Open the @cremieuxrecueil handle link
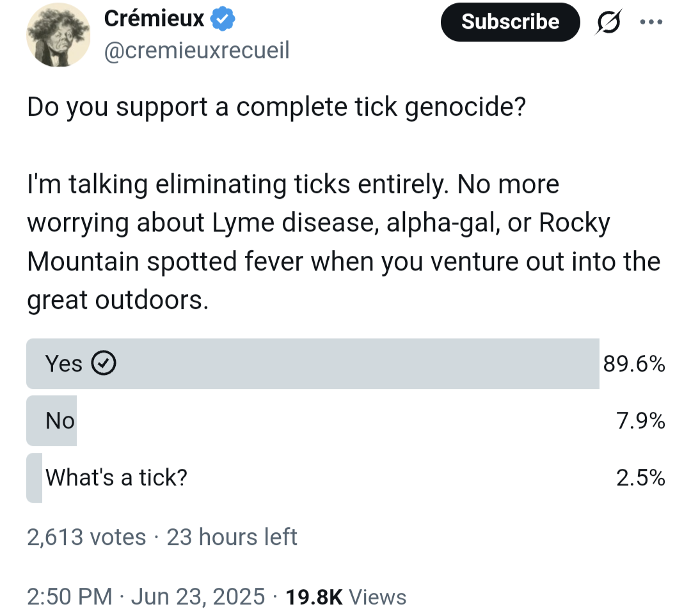This screenshot has height=616, width=691. (197, 50)
